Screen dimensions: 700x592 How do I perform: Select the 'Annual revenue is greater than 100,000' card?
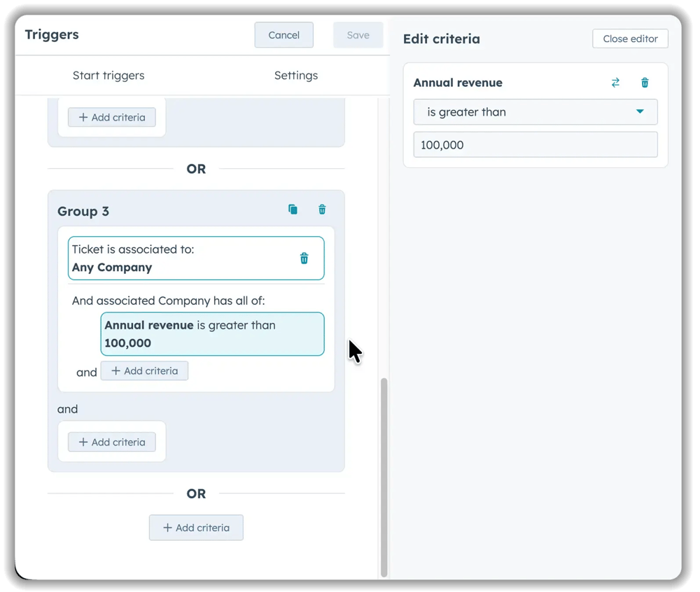212,333
